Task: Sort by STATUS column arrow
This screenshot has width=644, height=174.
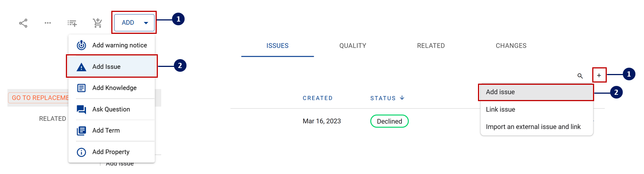Action: coord(402,98)
